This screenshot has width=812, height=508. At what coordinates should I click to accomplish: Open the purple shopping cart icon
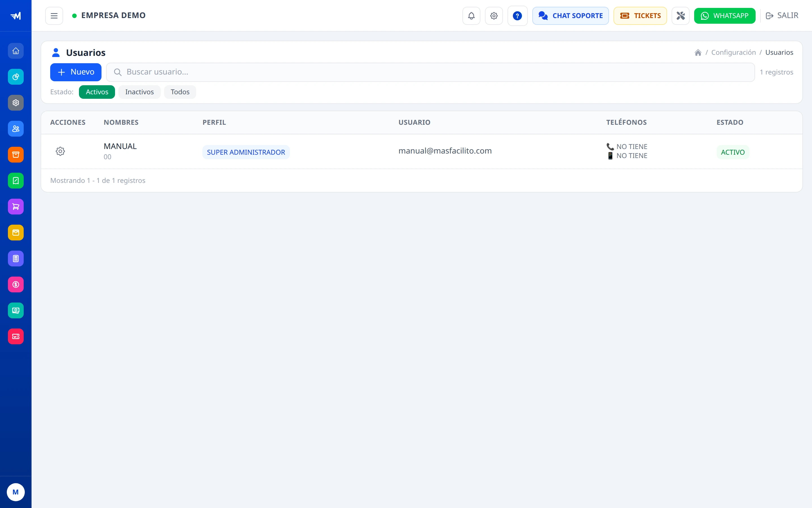[16, 207]
